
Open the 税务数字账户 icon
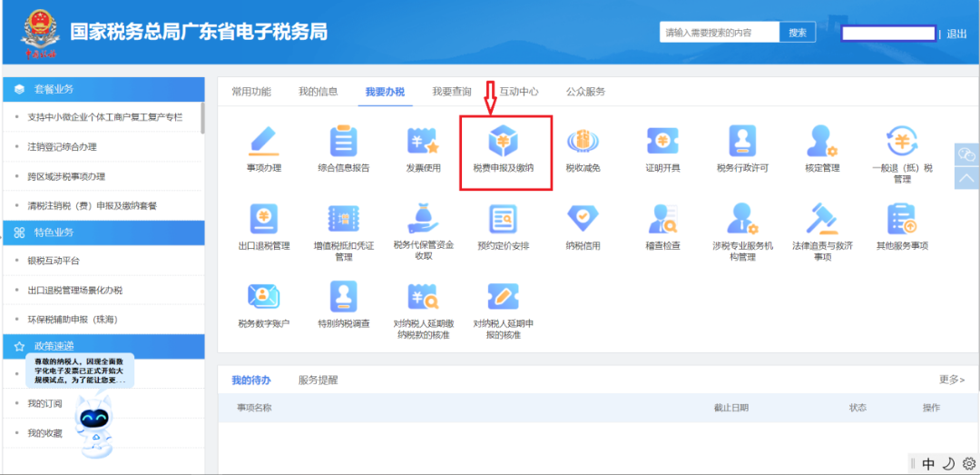click(264, 296)
